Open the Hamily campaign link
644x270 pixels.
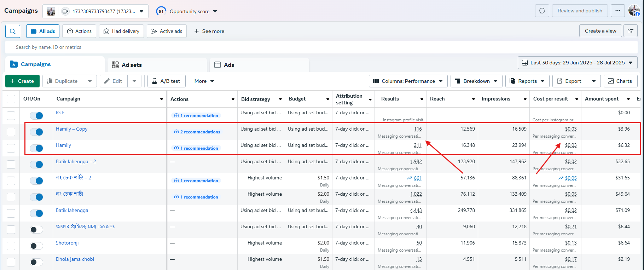coord(63,145)
